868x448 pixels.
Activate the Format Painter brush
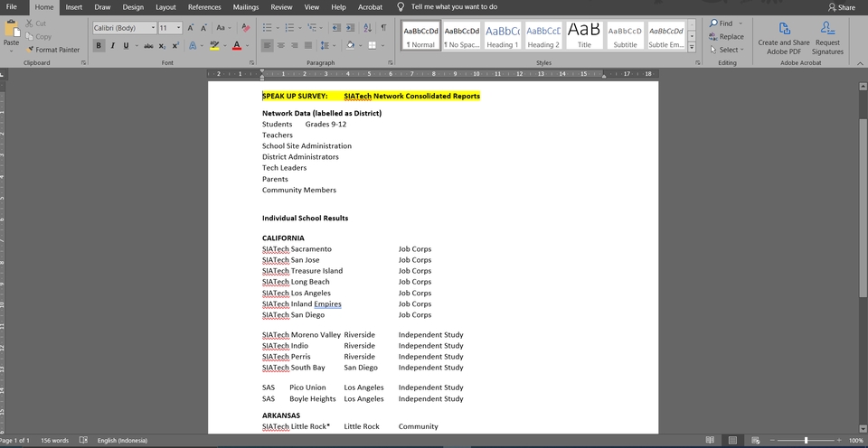coord(52,49)
